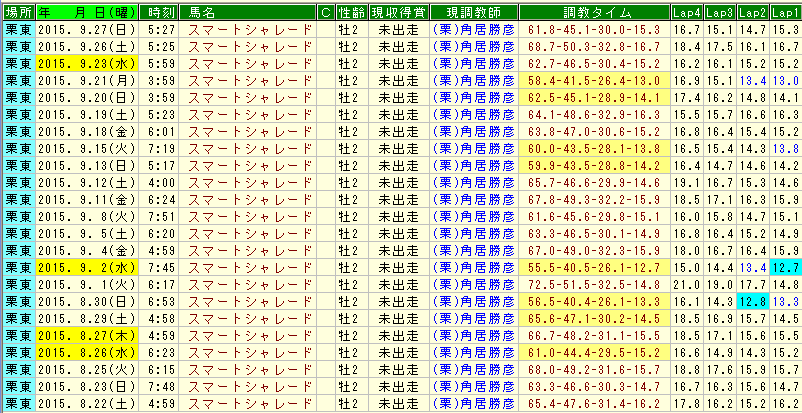Select training time 58.4-41.5-26.4-13.0
This screenshot has height=413, width=802.
pos(594,80)
